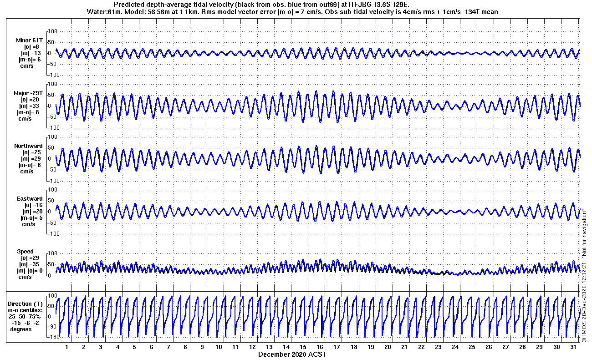Click the '|m| =33' value in Major panel
Image resolution: width=592 pixels, height=364 pixels.
(33, 106)
